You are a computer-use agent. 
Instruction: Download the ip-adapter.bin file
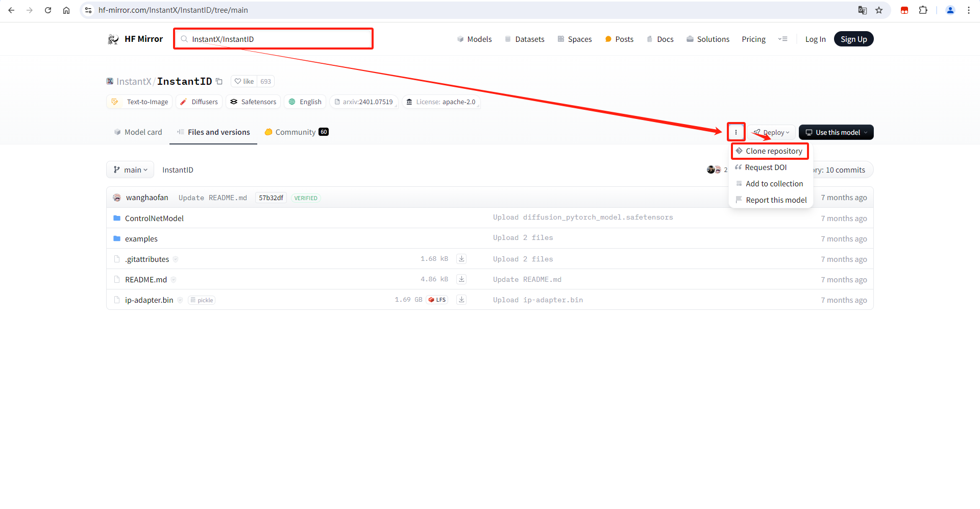tap(461, 300)
